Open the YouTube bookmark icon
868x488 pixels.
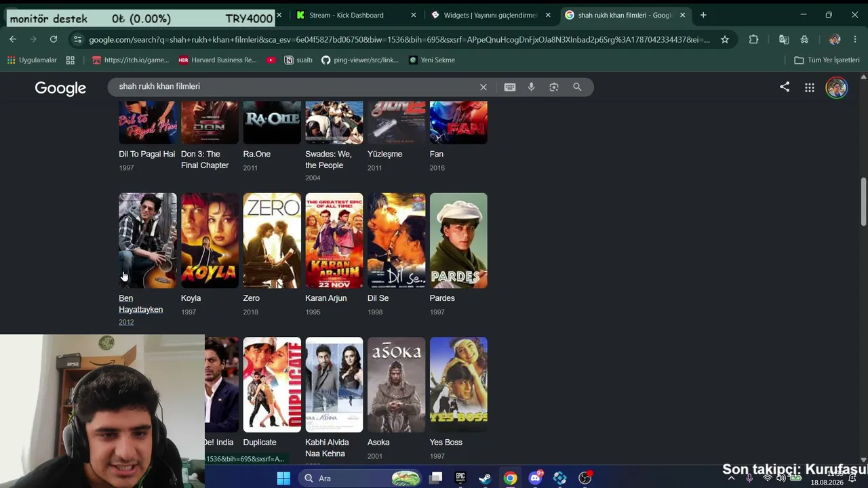pyautogui.click(x=271, y=60)
